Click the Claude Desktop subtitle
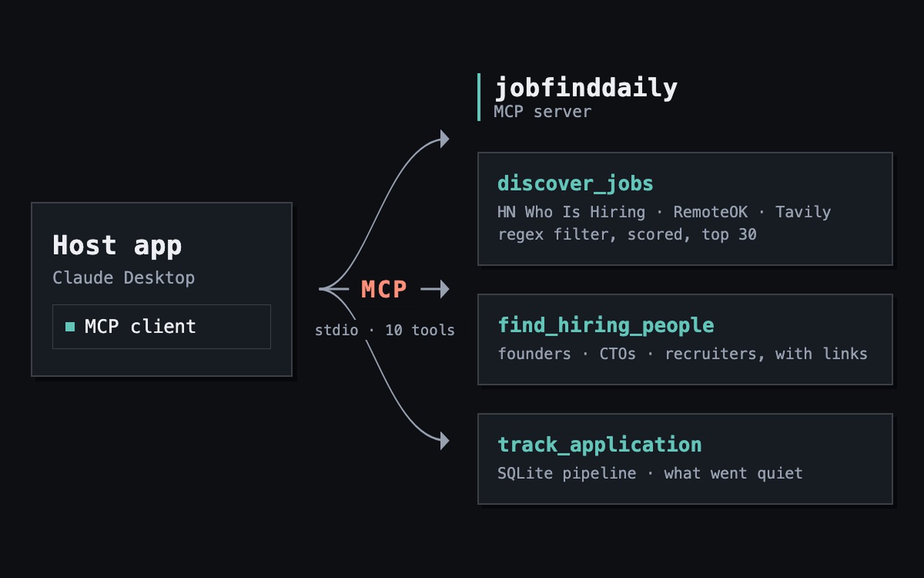Screen dimensions: 924x578 [x=124, y=278]
